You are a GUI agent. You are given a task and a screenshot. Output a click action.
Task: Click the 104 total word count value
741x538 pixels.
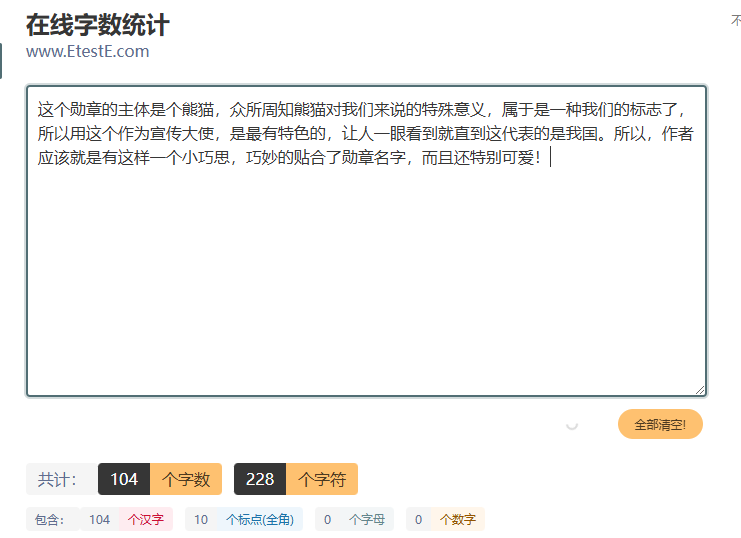[124, 479]
